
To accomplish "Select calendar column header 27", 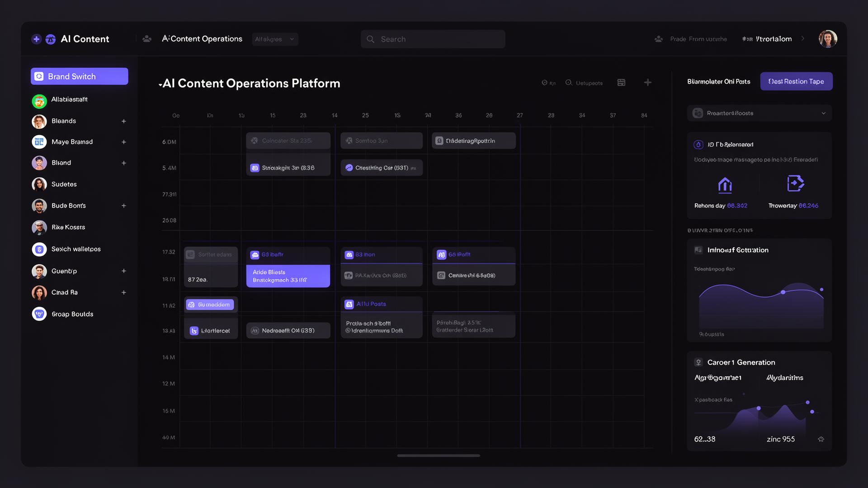I will click(x=520, y=115).
